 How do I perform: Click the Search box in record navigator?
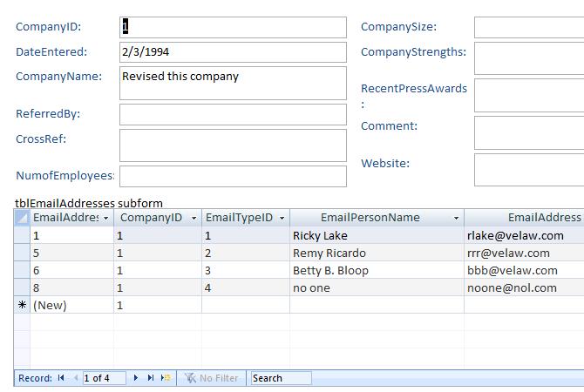click(281, 378)
